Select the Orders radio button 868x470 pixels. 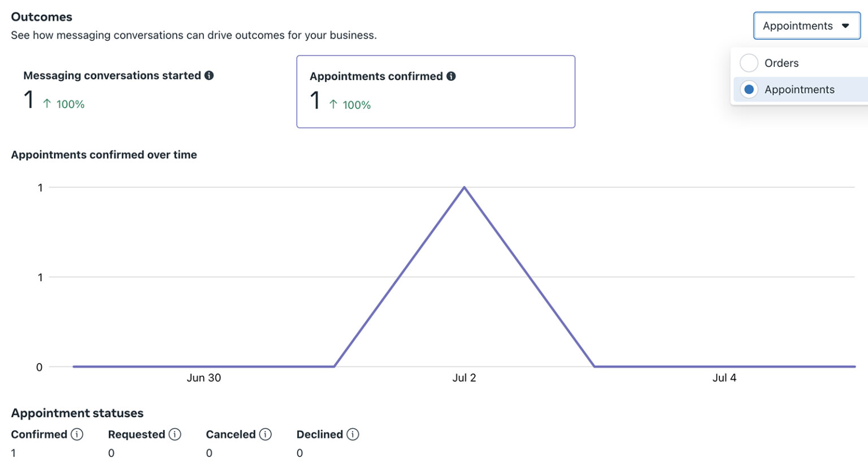coord(749,63)
